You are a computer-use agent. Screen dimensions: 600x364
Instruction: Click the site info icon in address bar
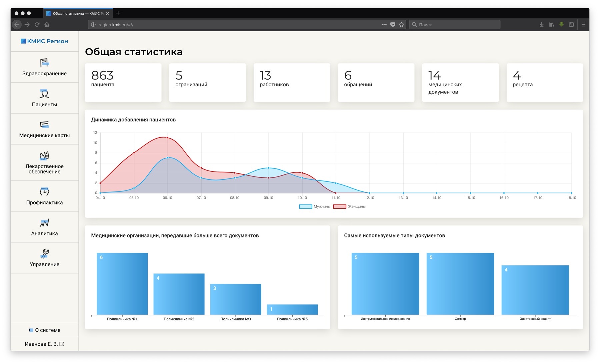(93, 25)
